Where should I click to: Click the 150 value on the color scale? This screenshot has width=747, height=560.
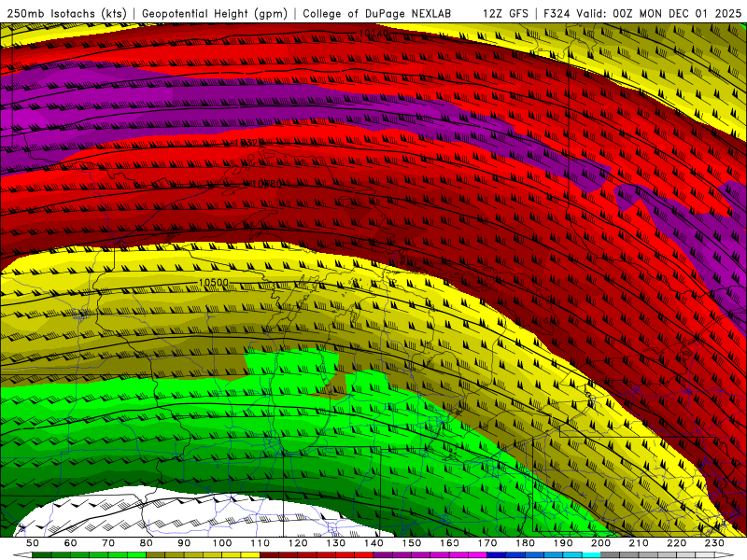[x=412, y=543]
